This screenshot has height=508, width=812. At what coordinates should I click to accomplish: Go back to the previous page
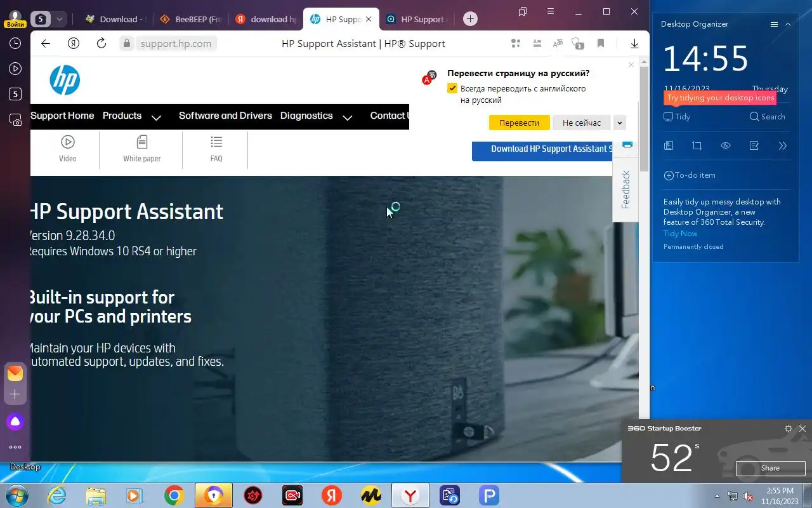pyautogui.click(x=45, y=43)
